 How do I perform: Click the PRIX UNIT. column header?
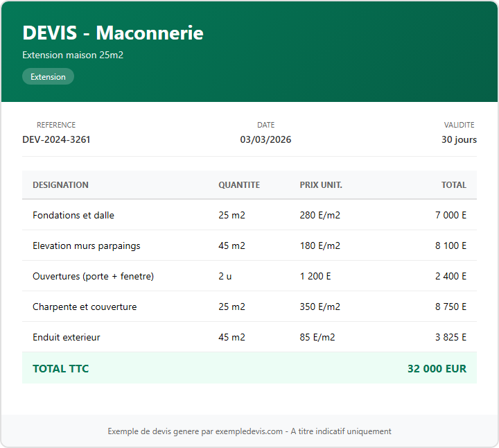click(321, 185)
